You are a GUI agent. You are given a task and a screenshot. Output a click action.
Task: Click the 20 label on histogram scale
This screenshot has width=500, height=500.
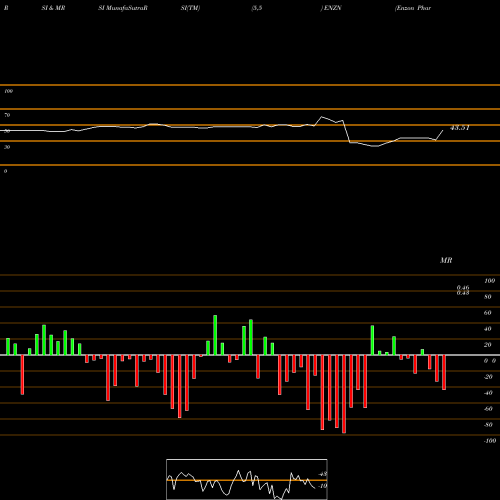click(488, 345)
